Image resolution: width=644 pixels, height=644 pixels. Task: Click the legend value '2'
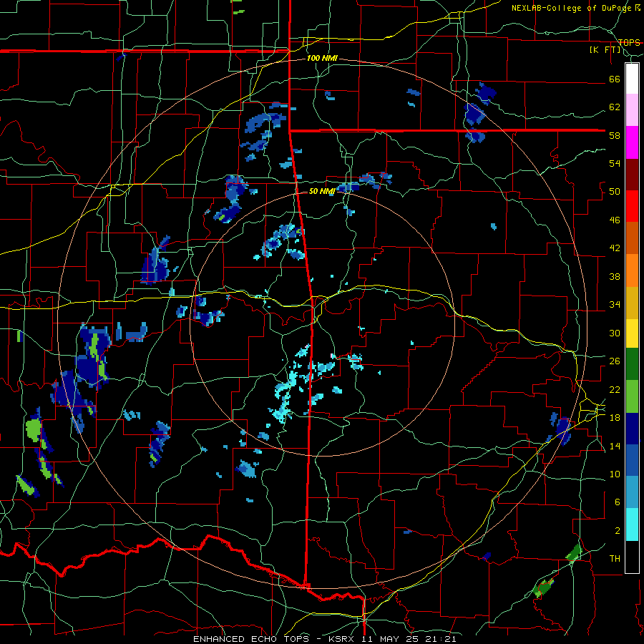pos(618,531)
